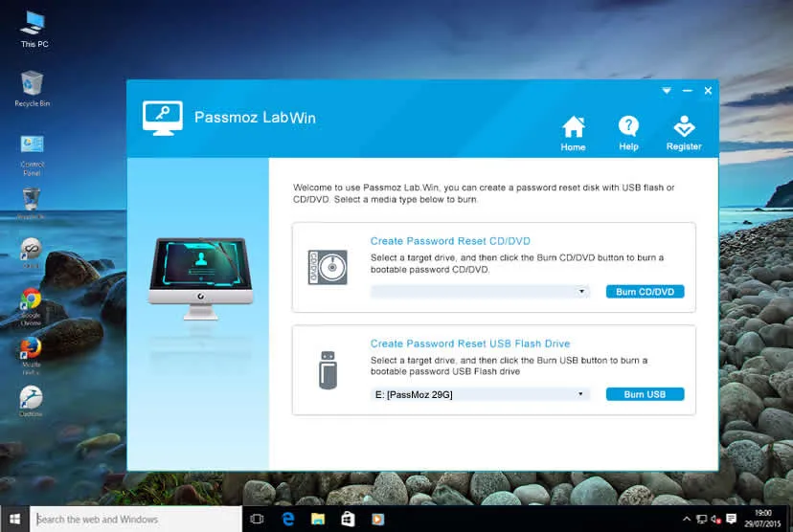The width and height of the screenshot is (793, 532).
Task: Open the volume tray icon
Action: click(x=715, y=519)
